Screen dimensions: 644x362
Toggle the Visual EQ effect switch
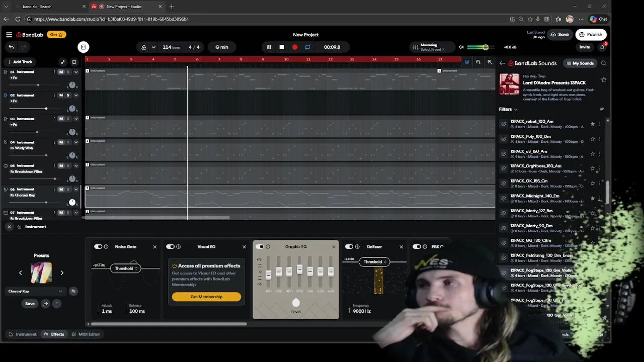[170, 247]
